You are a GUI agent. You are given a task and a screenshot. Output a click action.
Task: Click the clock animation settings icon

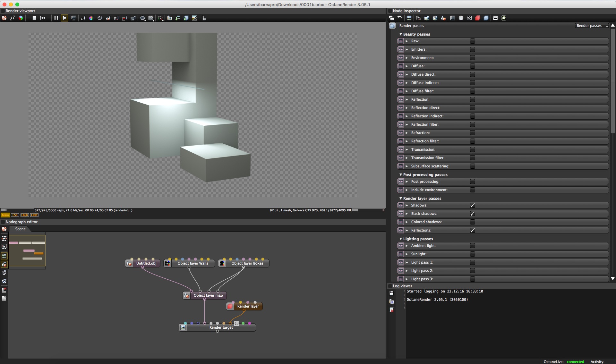click(461, 18)
